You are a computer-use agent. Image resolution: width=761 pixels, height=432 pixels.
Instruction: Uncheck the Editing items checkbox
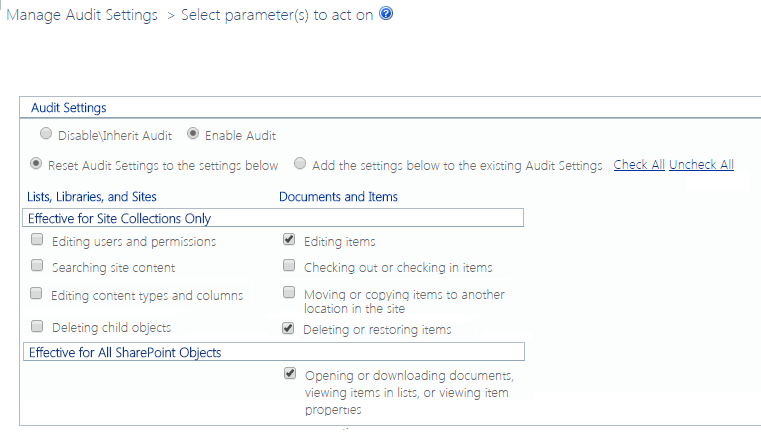(x=289, y=240)
